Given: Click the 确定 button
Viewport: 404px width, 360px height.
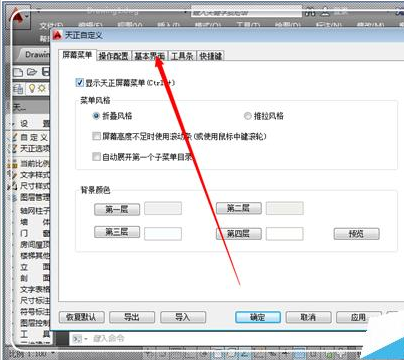Looking at the screenshot, I should pos(258,317).
